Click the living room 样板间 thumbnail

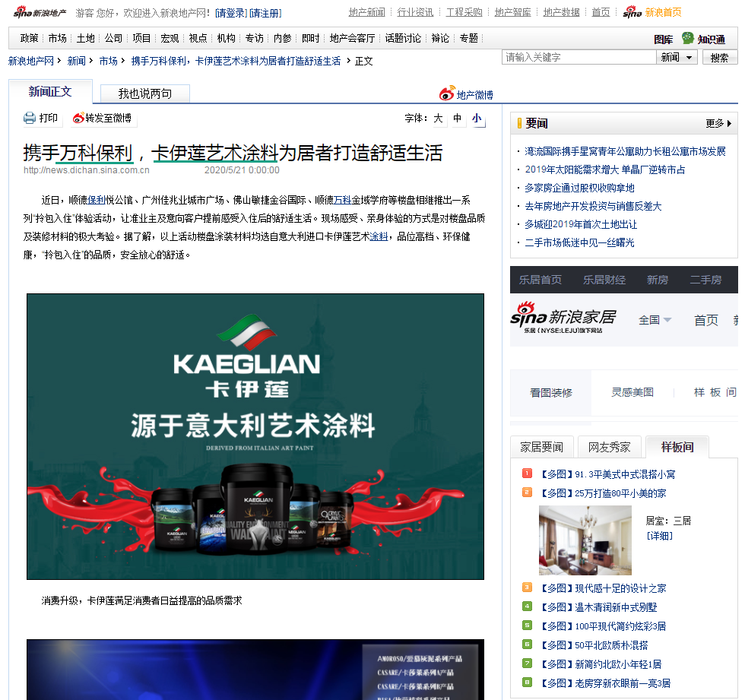pos(585,540)
